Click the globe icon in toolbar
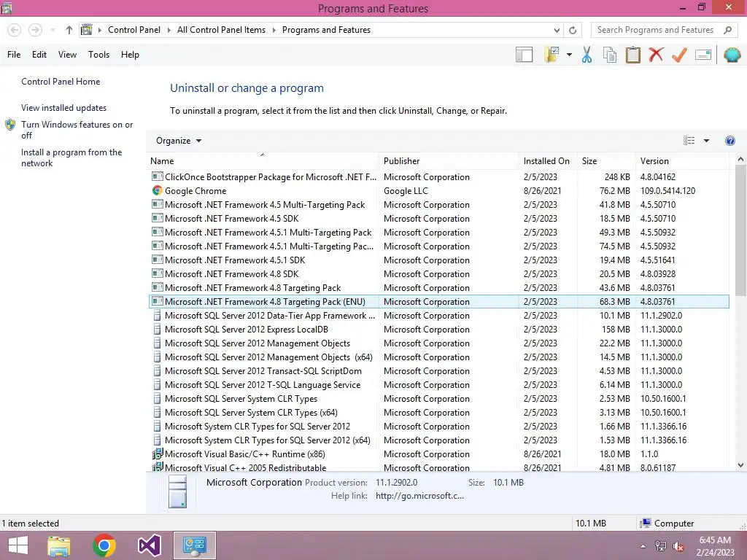Screen dimensions: 747x560 tap(732, 55)
